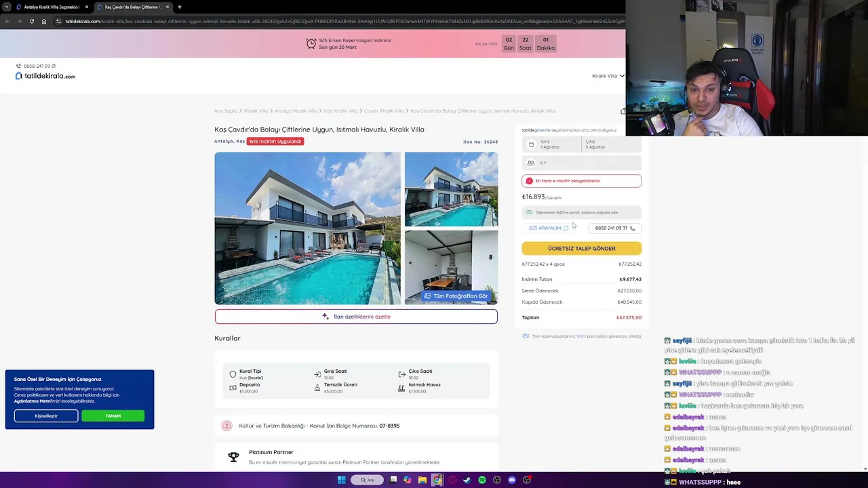Click the check-in icon beside Giriş Saati
Image resolution: width=868 pixels, height=488 pixels.
click(x=317, y=374)
